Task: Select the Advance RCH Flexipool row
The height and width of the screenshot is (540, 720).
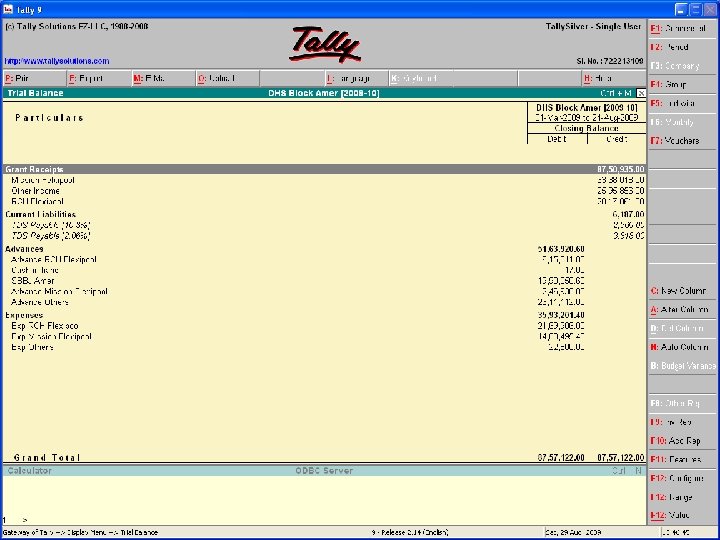Action: tap(324, 259)
